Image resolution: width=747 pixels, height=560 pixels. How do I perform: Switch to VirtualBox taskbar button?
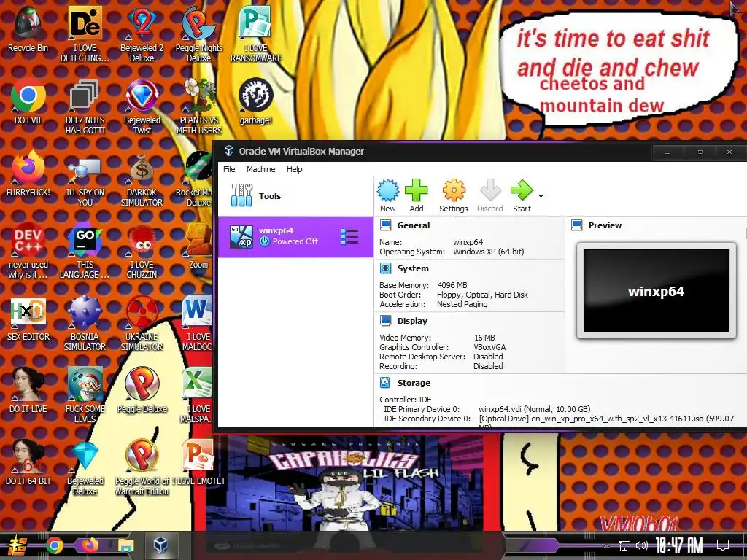pos(161,545)
